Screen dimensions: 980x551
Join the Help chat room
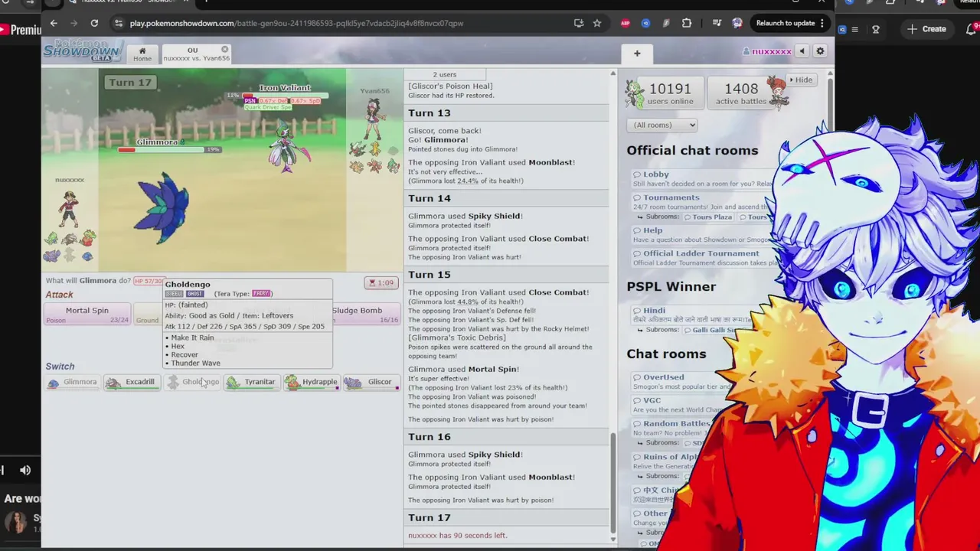click(x=652, y=230)
